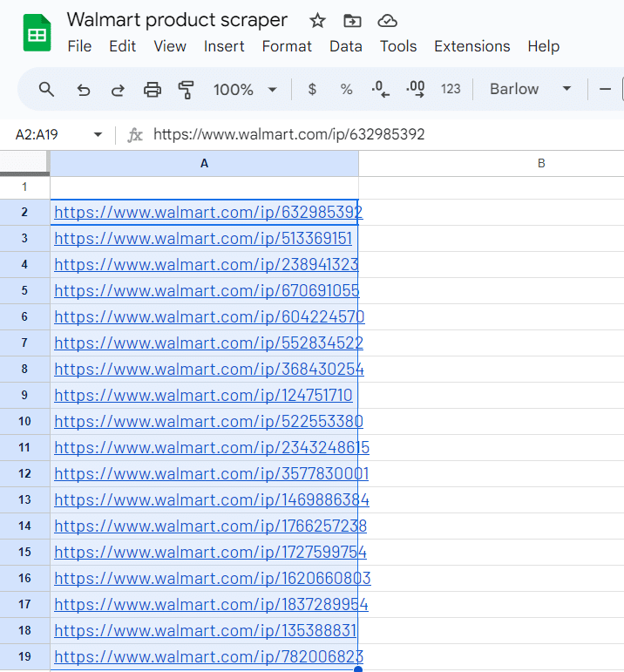Apply currency format with dollar icon
This screenshot has width=624, height=672.
tap(312, 89)
